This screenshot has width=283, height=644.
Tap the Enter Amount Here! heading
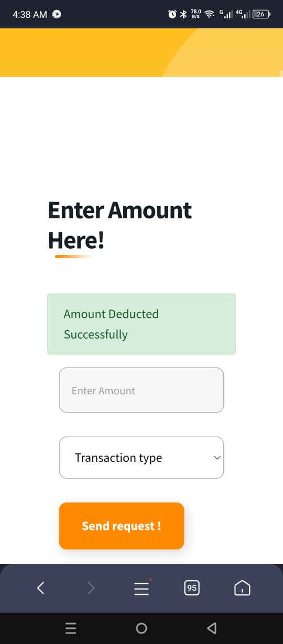(120, 225)
